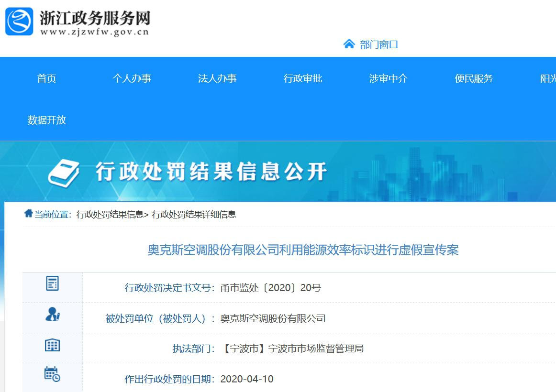Go to the 首页 menu item
Image resolution: width=556 pixels, height=392 pixels.
[46, 78]
